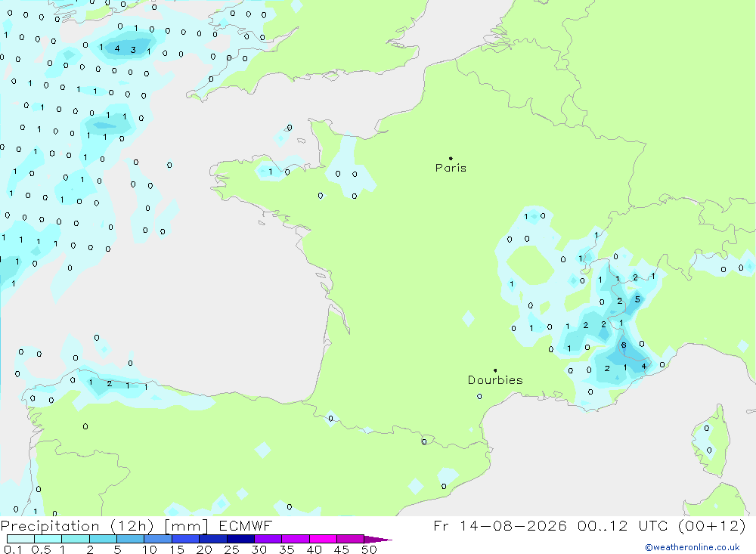The height and width of the screenshot is (554, 756).
Task: Click the 50 mm legend arrow tip
Action: click(x=378, y=540)
